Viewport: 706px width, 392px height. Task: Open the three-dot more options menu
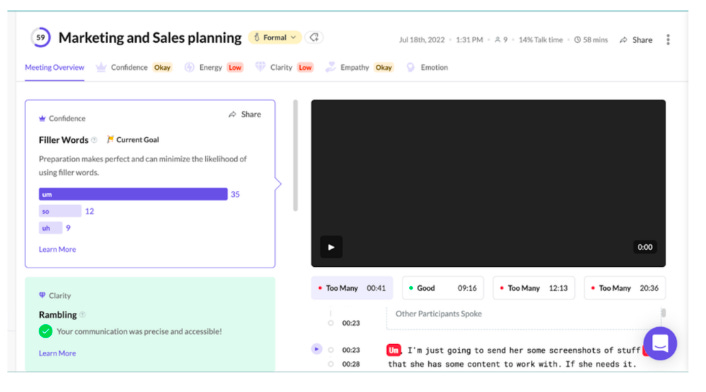point(668,40)
